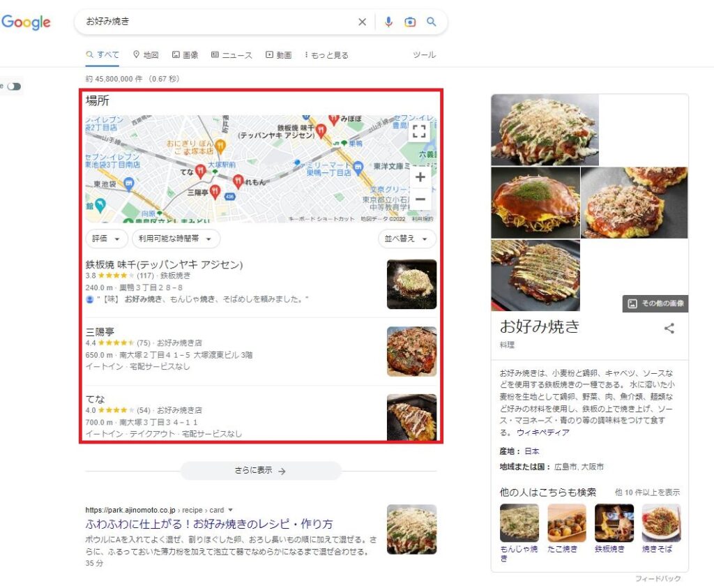714x588 pixels.
Task: Click the 利用規約 map link
Action: (x=423, y=219)
